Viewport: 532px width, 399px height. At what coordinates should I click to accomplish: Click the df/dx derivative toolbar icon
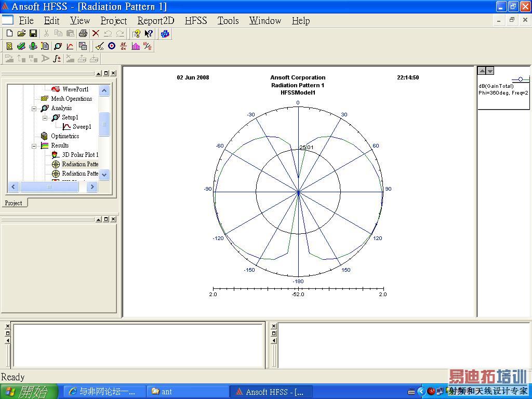[x=124, y=46]
